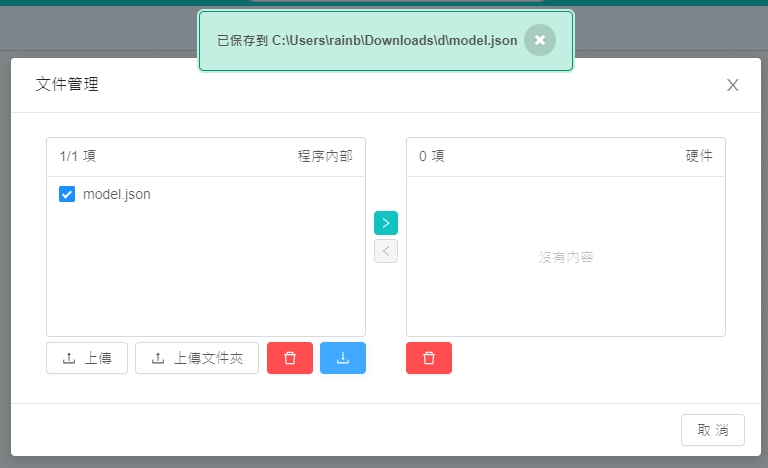The width and height of the screenshot is (768, 468).
Task: Click the 硬件 panel header label
Action: click(x=699, y=157)
